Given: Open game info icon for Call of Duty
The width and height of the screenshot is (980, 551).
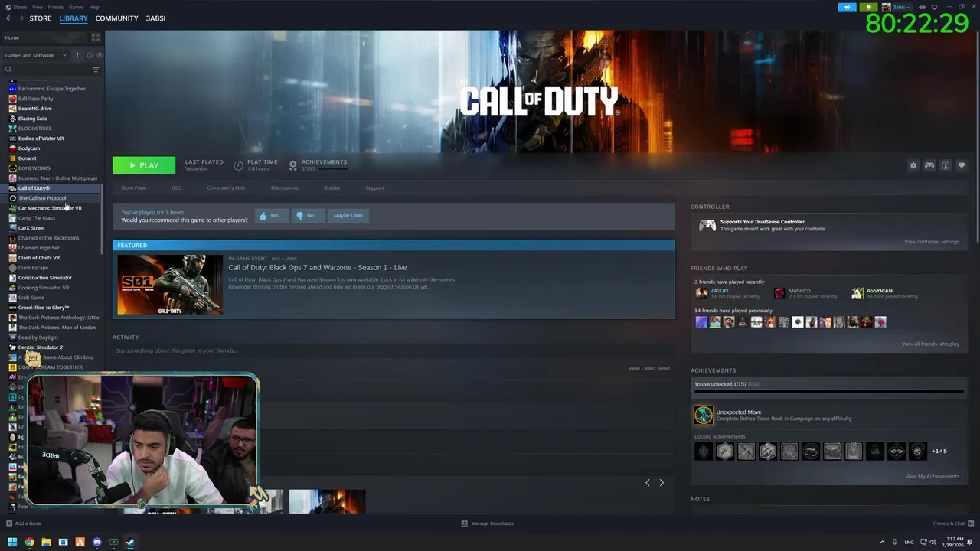Looking at the screenshot, I should pyautogui.click(x=946, y=165).
